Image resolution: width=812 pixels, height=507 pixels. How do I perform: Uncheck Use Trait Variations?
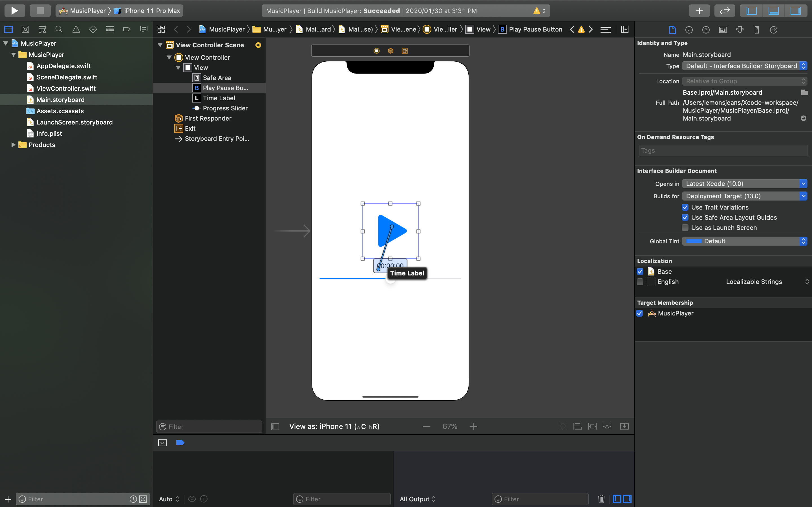(x=685, y=207)
